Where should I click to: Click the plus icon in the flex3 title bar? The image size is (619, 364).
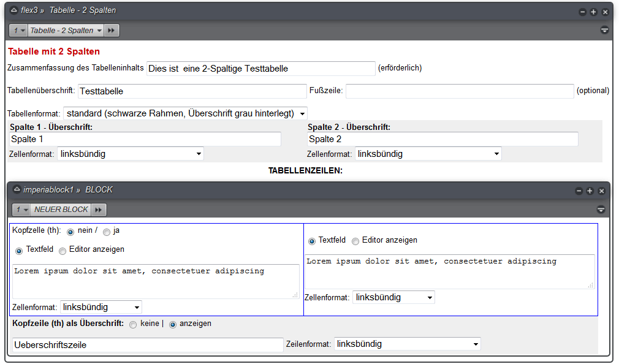pos(593,12)
